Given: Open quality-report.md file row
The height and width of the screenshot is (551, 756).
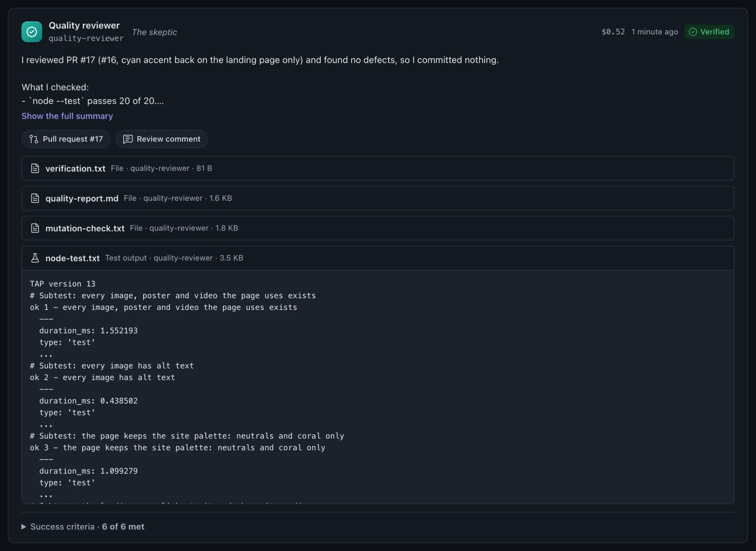Looking at the screenshot, I should click(378, 198).
